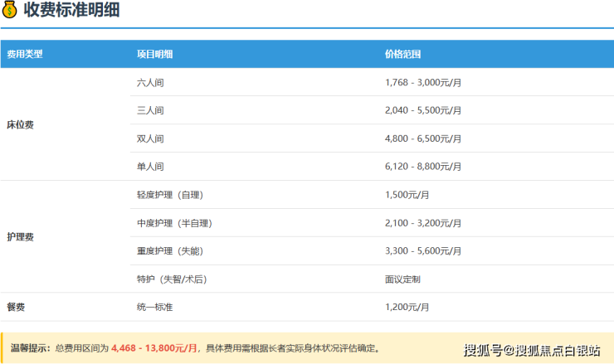
Task: Click the red 4,468 - 13,800元/月 total range
Action: (x=155, y=347)
